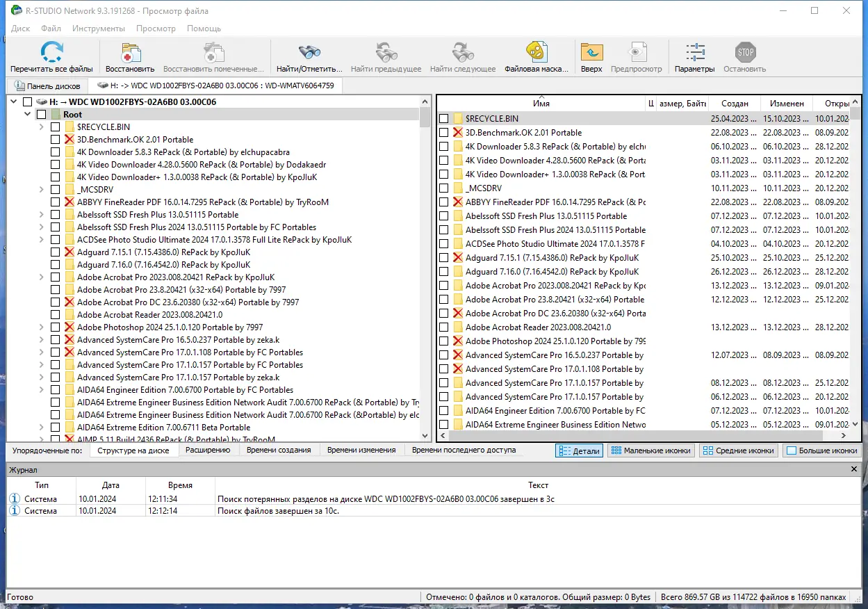This screenshot has width=868, height=609.
Task: Check the H: WDC drive checkbox in tree
Action: [28, 102]
